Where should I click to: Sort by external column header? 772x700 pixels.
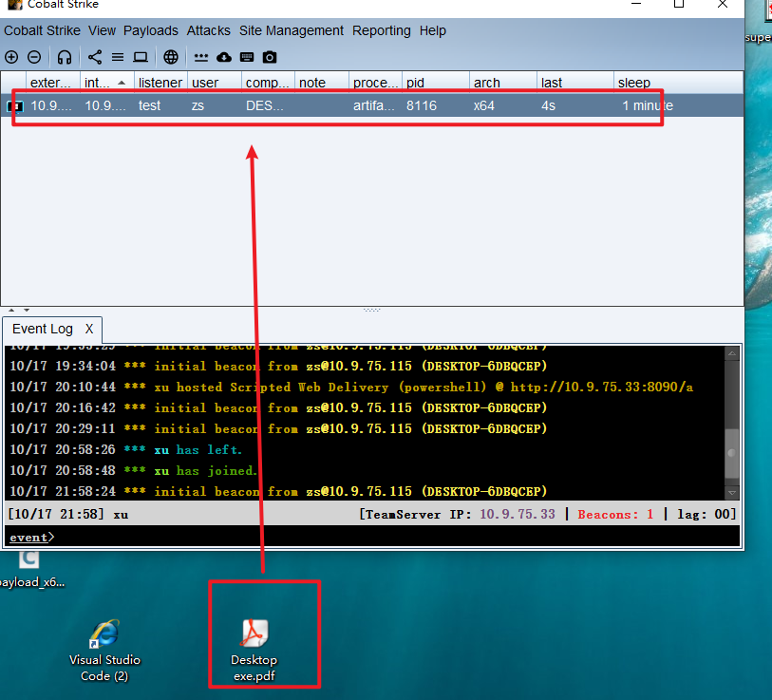pyautogui.click(x=52, y=83)
